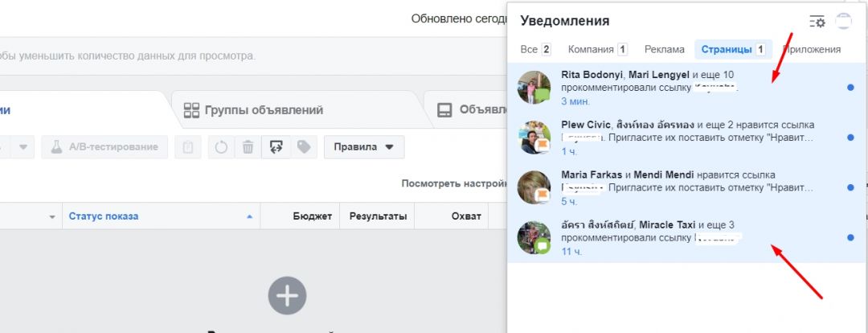The width and height of the screenshot is (868, 333).
Task: Click the Посмотреть настройки link
Action: coord(454,183)
